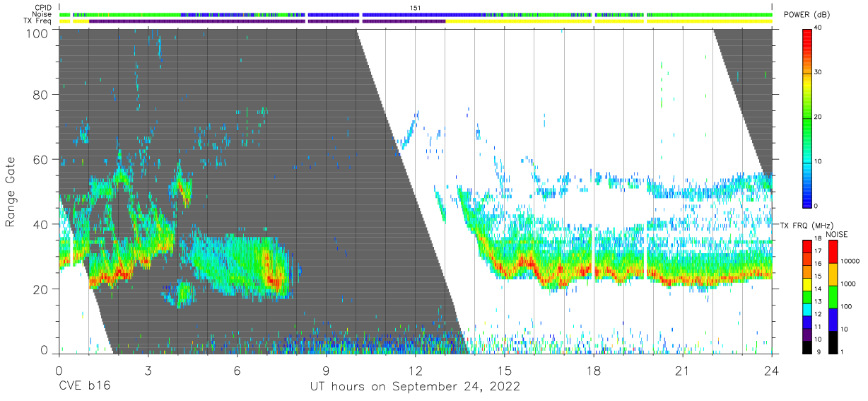The width and height of the screenshot is (868, 401).
Task: Click the Noise row label at top
Action: click(x=42, y=14)
